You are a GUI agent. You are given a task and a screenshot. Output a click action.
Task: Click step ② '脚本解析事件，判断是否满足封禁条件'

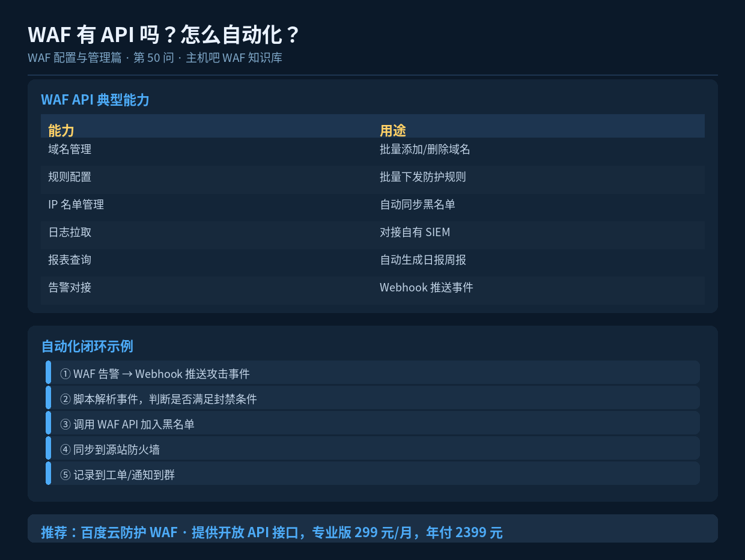[372, 398]
